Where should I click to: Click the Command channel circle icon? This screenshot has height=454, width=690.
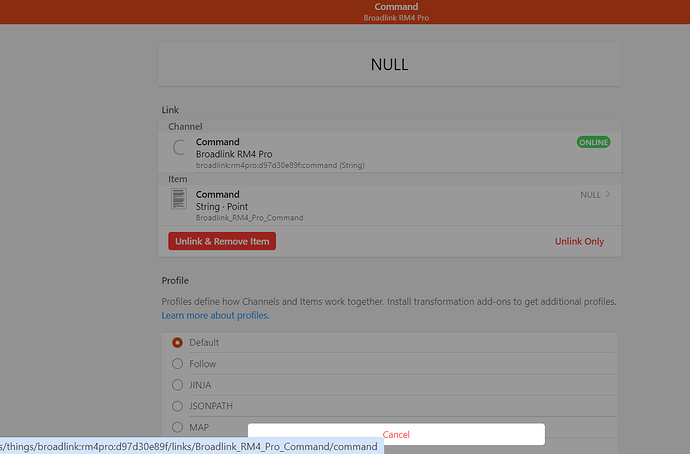(179, 147)
